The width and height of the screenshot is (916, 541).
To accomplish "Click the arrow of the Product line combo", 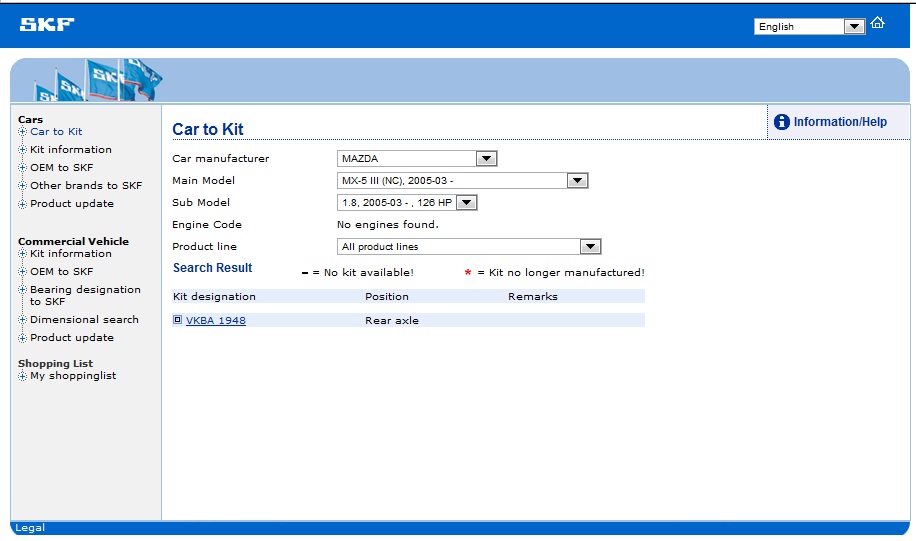I will 590,247.
